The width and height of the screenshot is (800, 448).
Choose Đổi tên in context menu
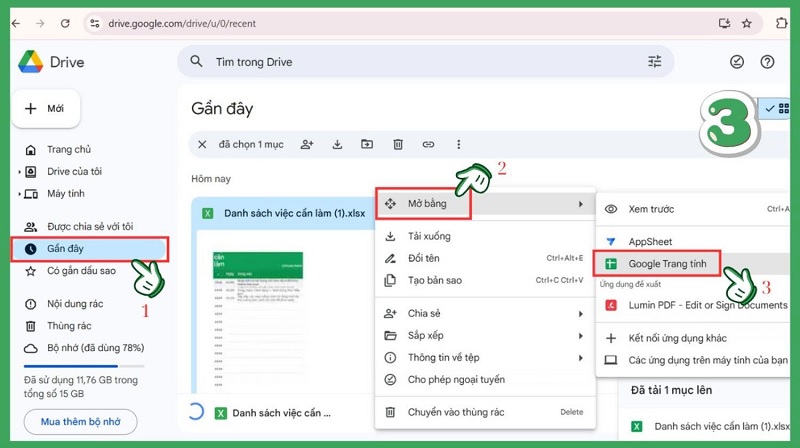pyautogui.click(x=485, y=258)
